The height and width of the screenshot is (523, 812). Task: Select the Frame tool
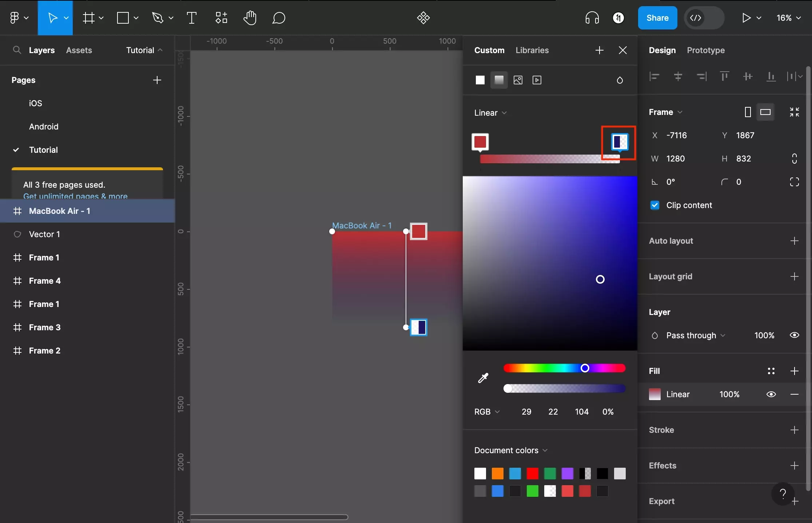pos(91,18)
